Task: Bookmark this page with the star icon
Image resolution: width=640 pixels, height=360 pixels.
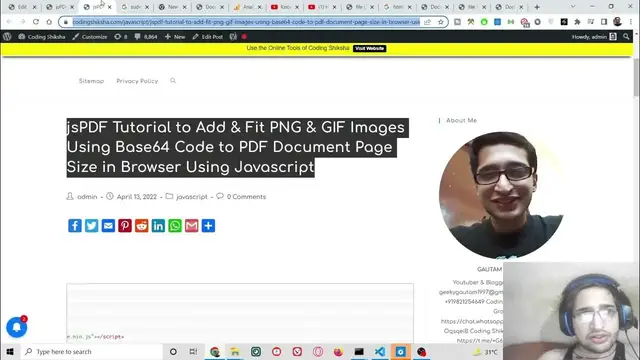Action: (x=441, y=22)
